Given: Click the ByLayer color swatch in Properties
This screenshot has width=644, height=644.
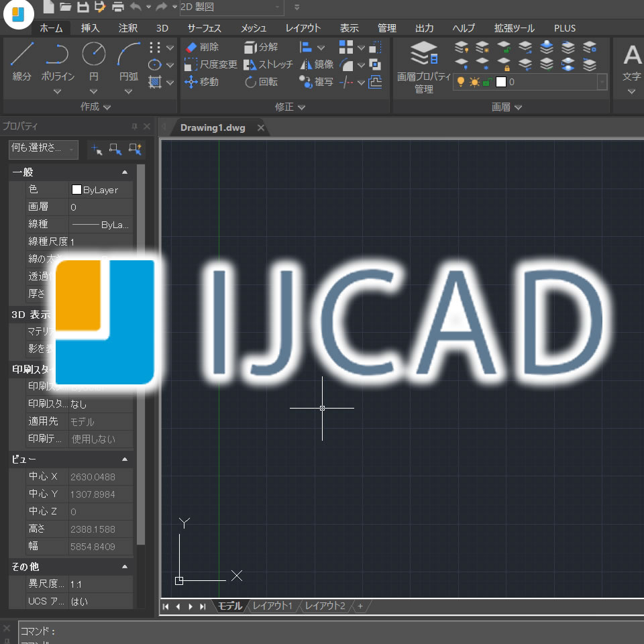Looking at the screenshot, I should [77, 189].
